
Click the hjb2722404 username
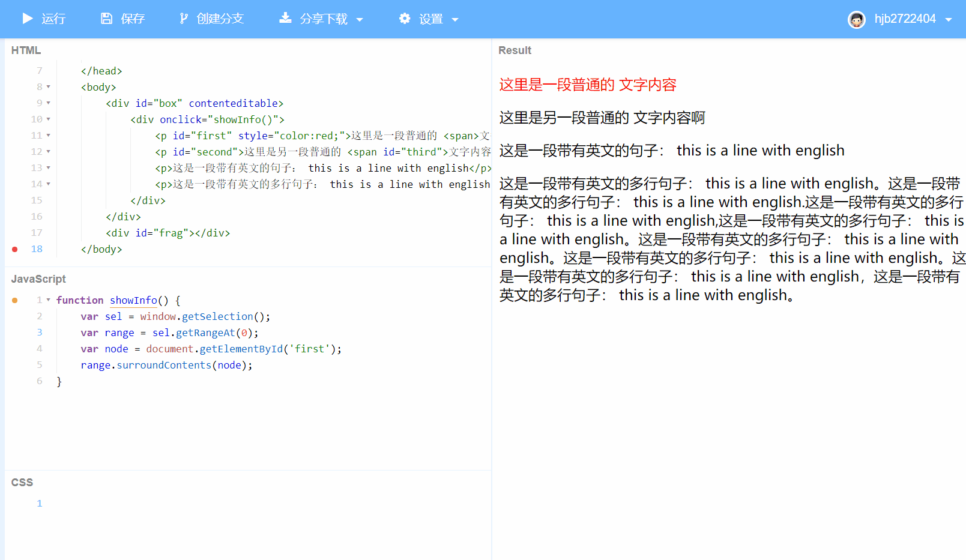click(x=905, y=19)
